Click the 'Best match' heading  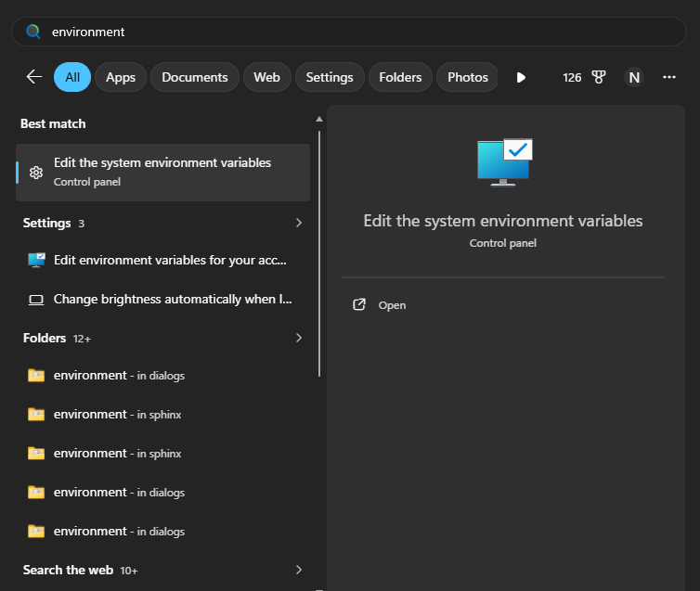[x=53, y=123]
